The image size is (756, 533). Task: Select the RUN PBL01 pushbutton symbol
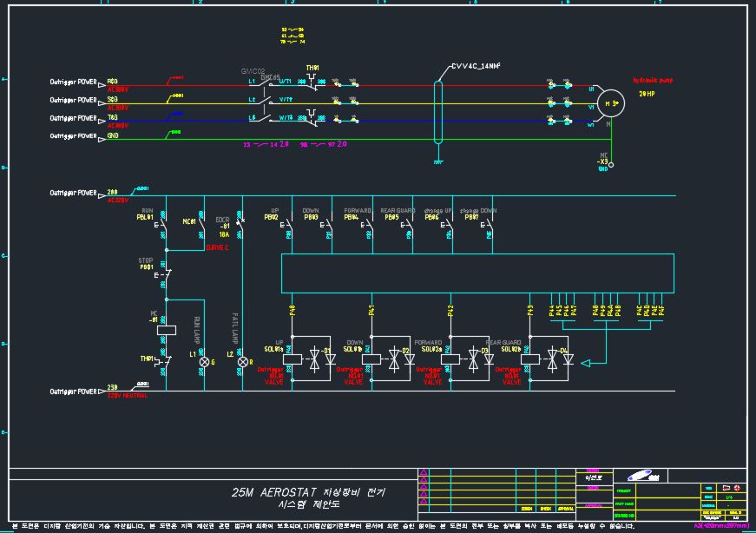click(x=161, y=225)
